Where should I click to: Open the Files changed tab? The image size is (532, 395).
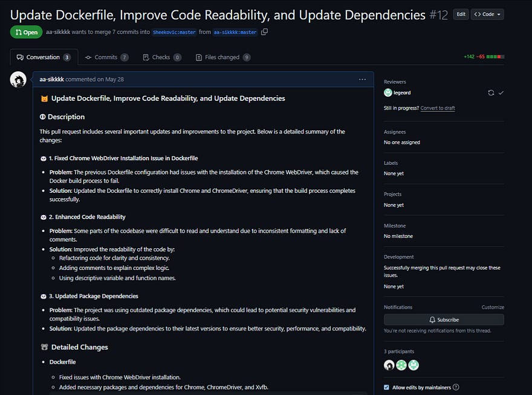pos(223,57)
